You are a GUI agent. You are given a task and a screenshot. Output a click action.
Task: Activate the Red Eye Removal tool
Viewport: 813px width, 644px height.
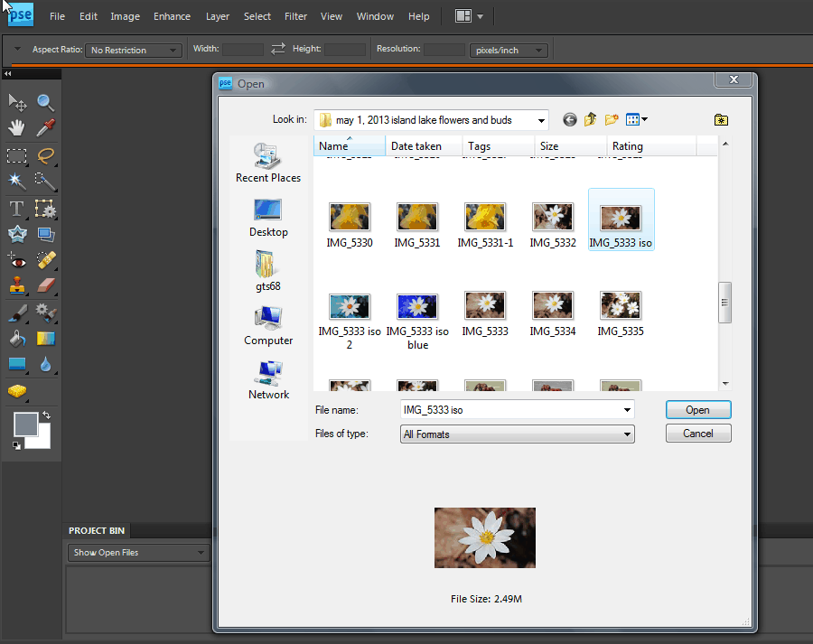[16, 261]
